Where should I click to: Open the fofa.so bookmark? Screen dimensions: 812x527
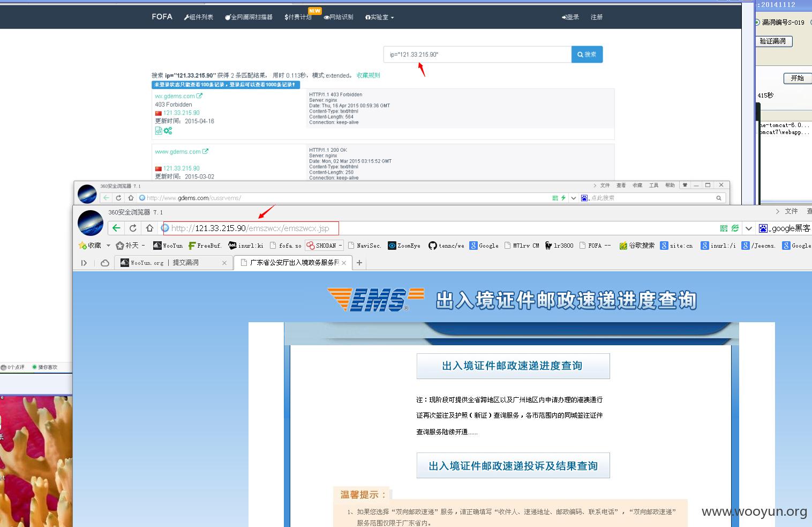point(285,246)
